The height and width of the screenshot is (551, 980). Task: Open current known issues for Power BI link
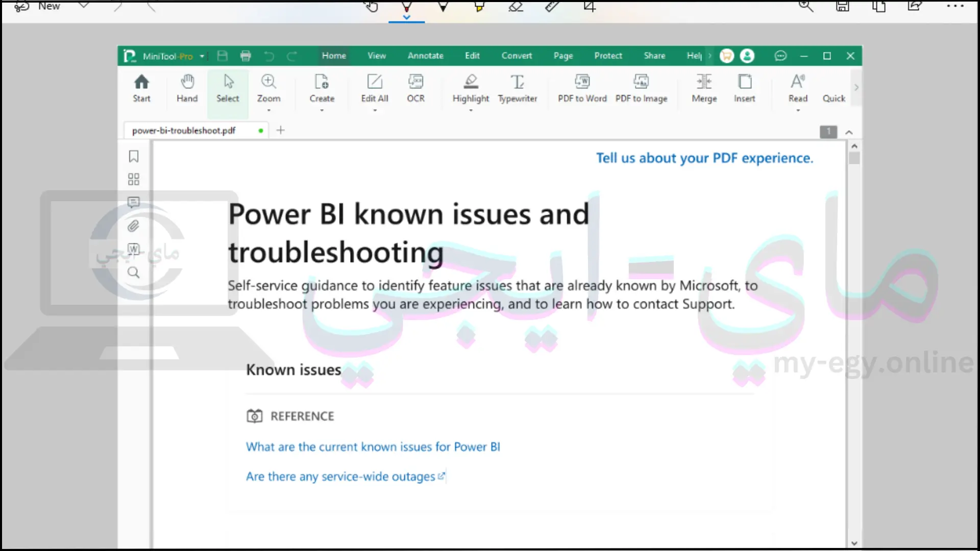click(x=373, y=447)
